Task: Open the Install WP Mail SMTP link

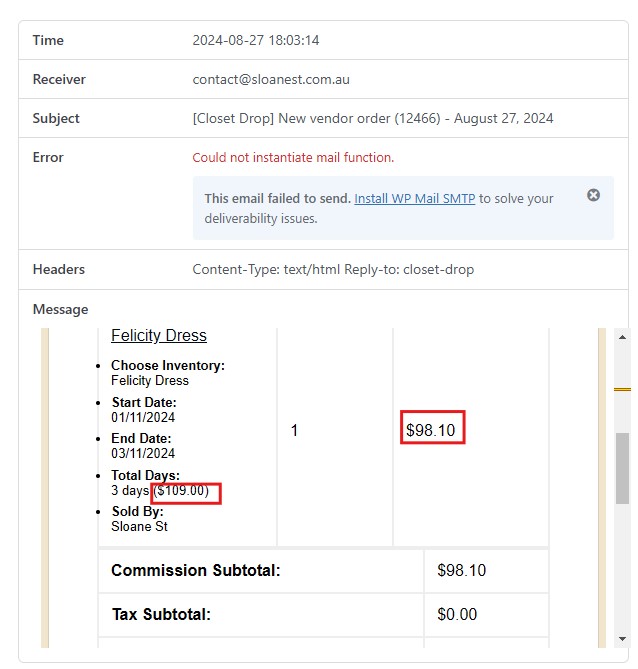Action: [x=414, y=199]
